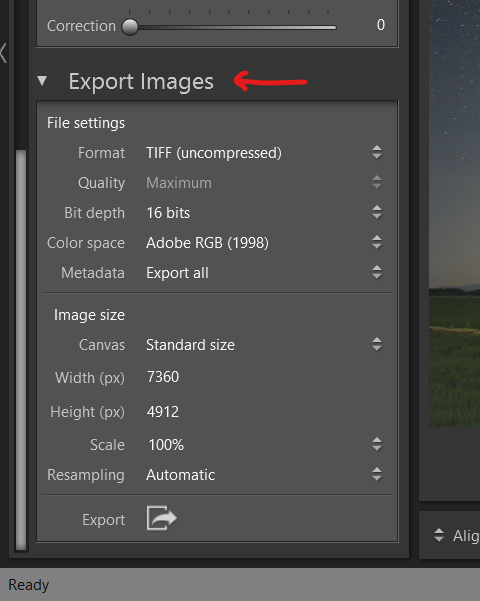Click the Quality Maximum stepper arrows
The image size is (480, 601).
(x=377, y=182)
